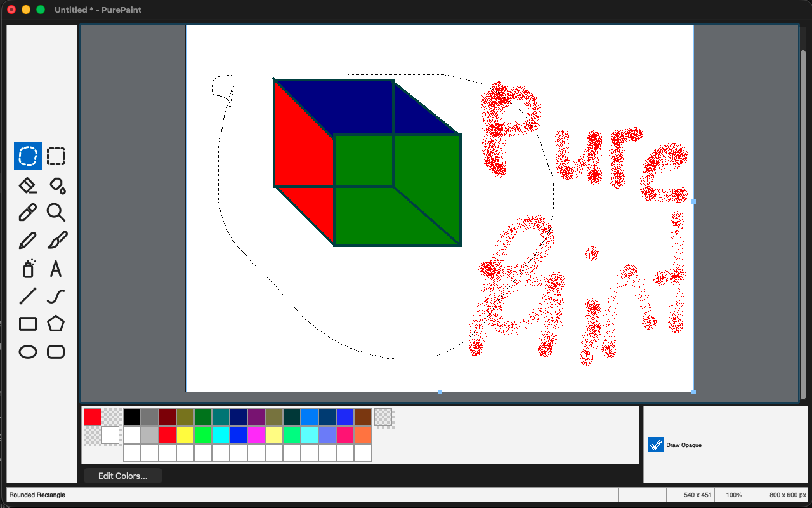Viewport: 812px width, 508px height.
Task: Click the canvas bottom-right resize handle
Action: tap(693, 392)
